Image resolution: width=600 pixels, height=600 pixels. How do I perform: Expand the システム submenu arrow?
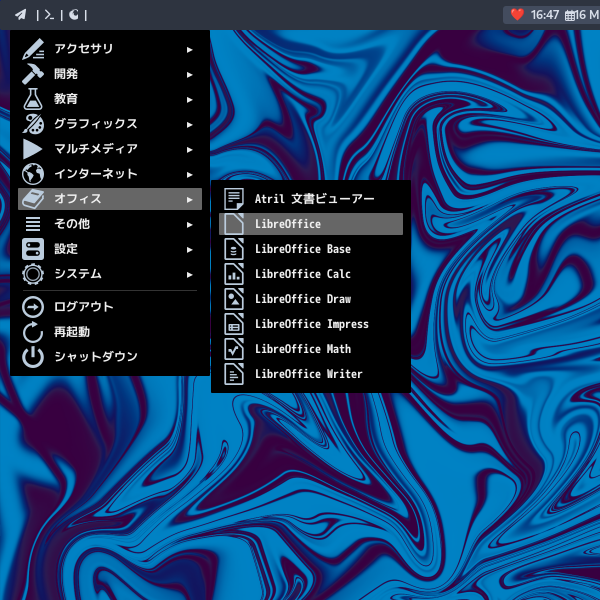(x=190, y=274)
